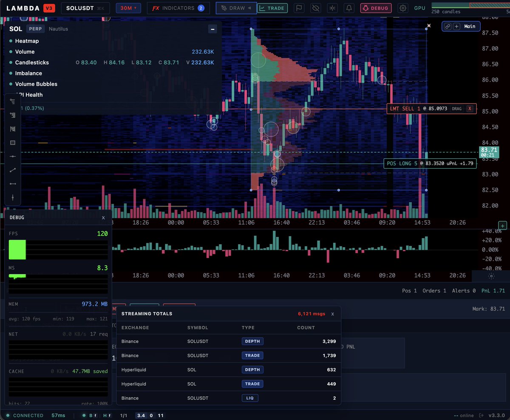Click the DEPTH badge in Binance row
The height and width of the screenshot is (420, 510).
(x=252, y=341)
